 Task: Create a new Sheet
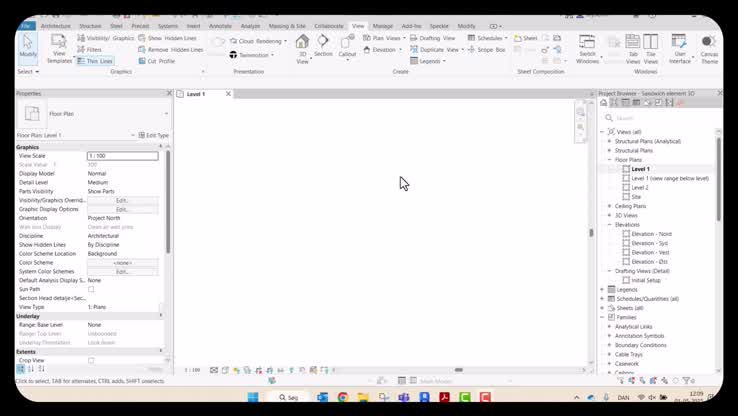pyautogui.click(x=525, y=38)
